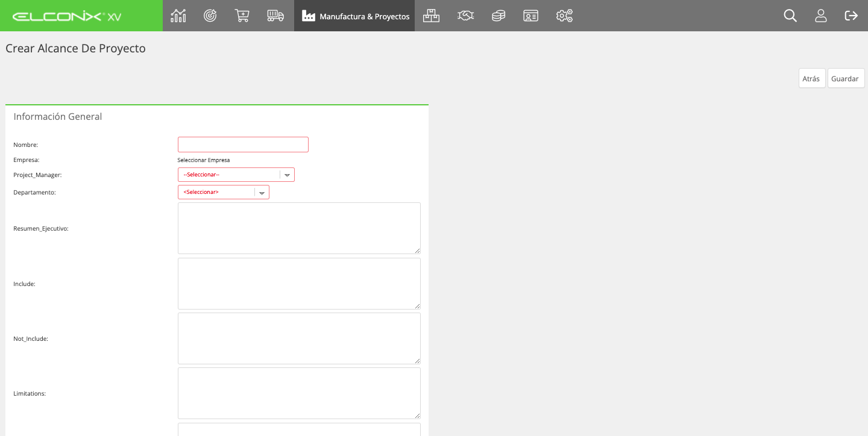Open the delivery truck module icon
Image resolution: width=868 pixels, height=436 pixels.
[275, 16]
